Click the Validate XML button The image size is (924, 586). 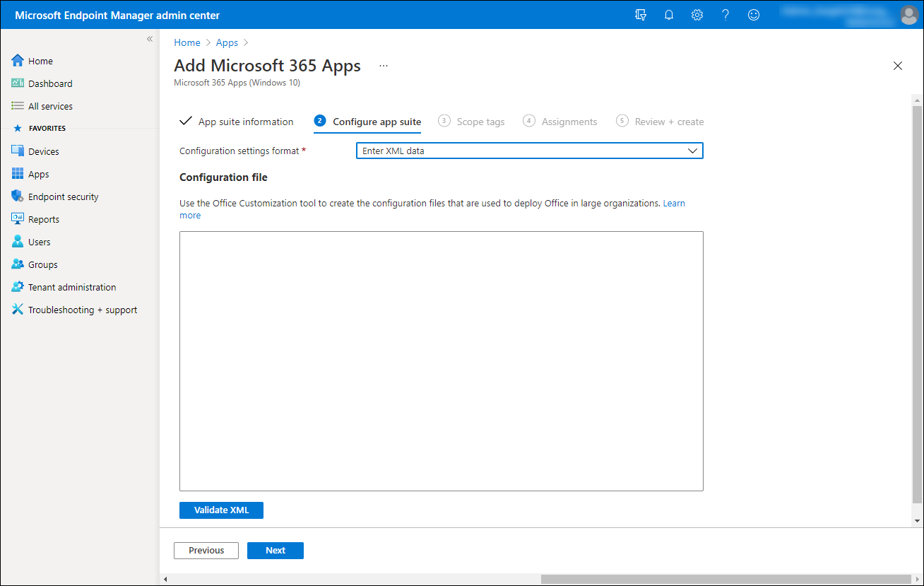[221, 510]
